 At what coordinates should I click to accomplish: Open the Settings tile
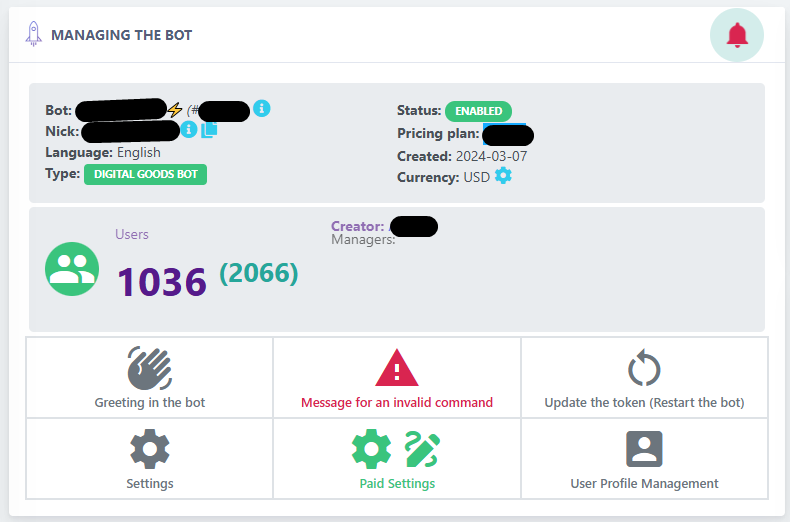[x=150, y=459]
